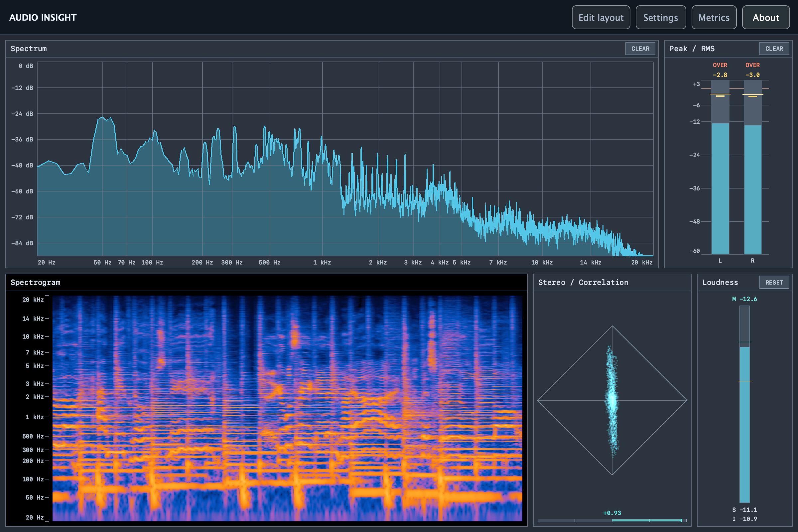The image size is (798, 532).
Task: Open the Metrics button
Action: point(714,17)
